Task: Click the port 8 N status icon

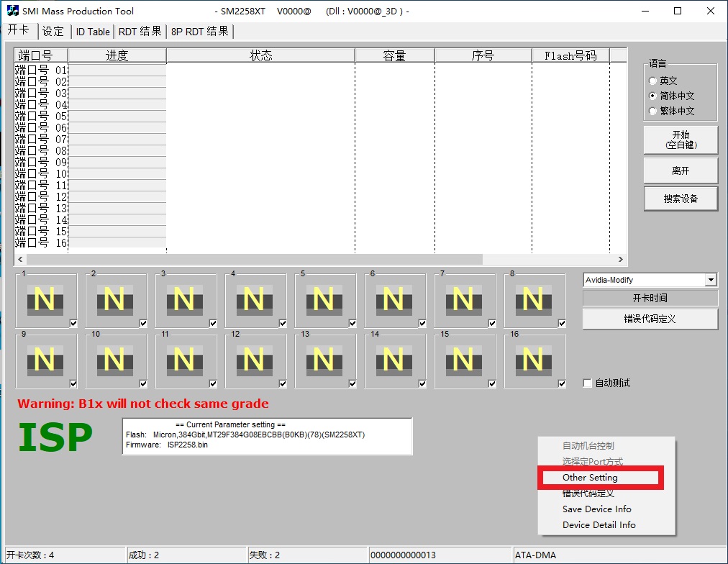Action: [533, 299]
